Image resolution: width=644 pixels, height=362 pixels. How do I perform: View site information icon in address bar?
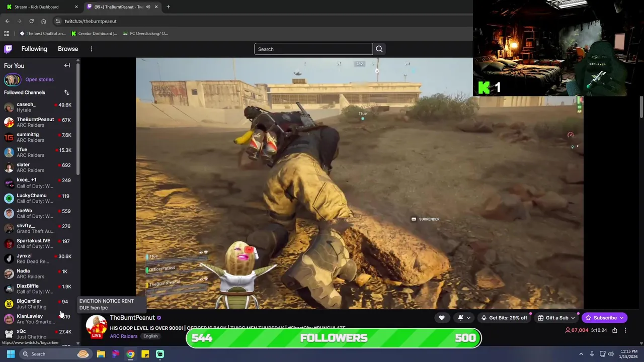coord(58,21)
